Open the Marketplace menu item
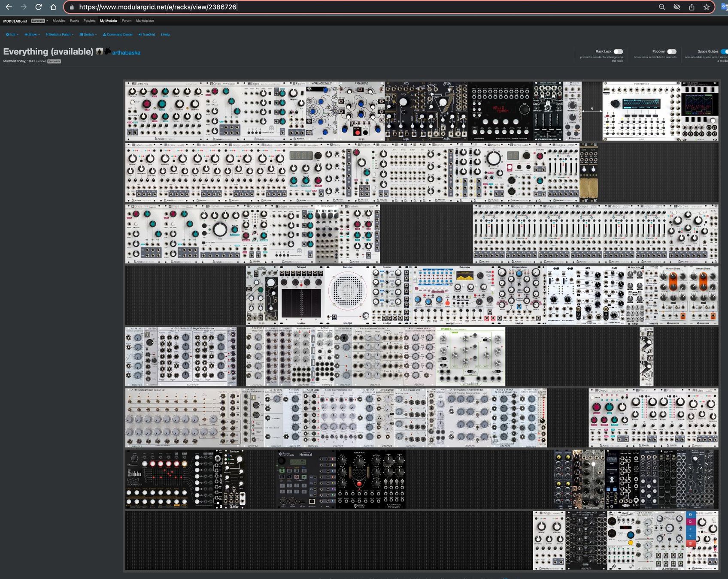This screenshot has height=579, width=728. coord(145,21)
